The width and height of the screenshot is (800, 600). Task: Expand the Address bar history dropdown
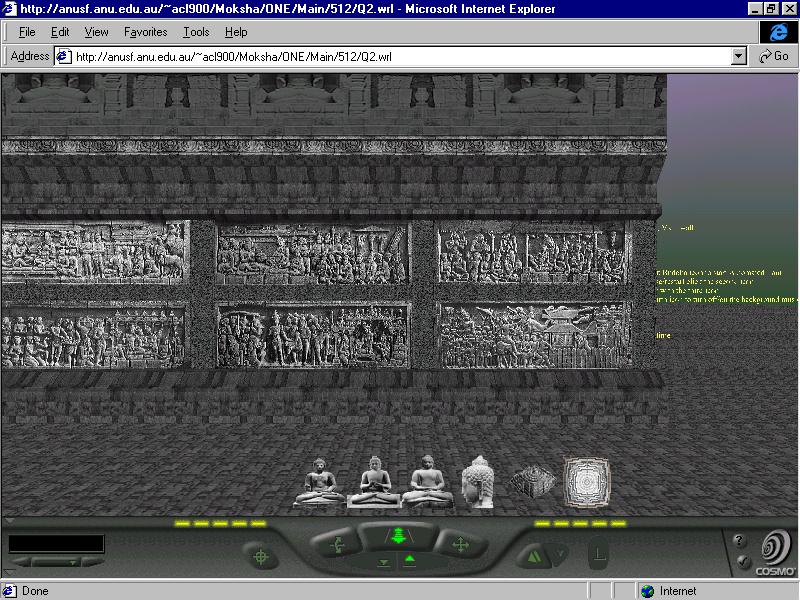(x=739, y=56)
